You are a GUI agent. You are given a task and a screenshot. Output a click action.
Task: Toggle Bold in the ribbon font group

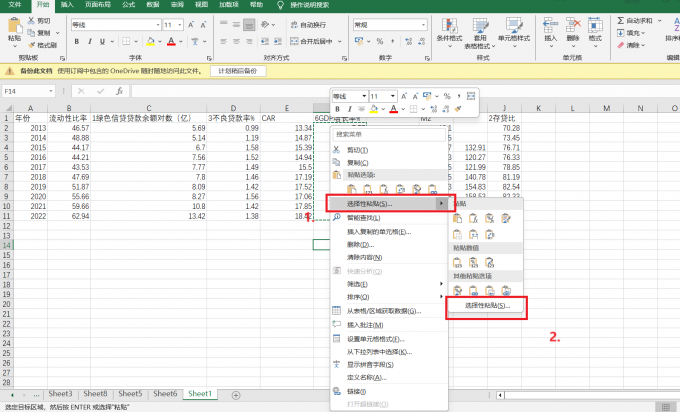pos(77,41)
